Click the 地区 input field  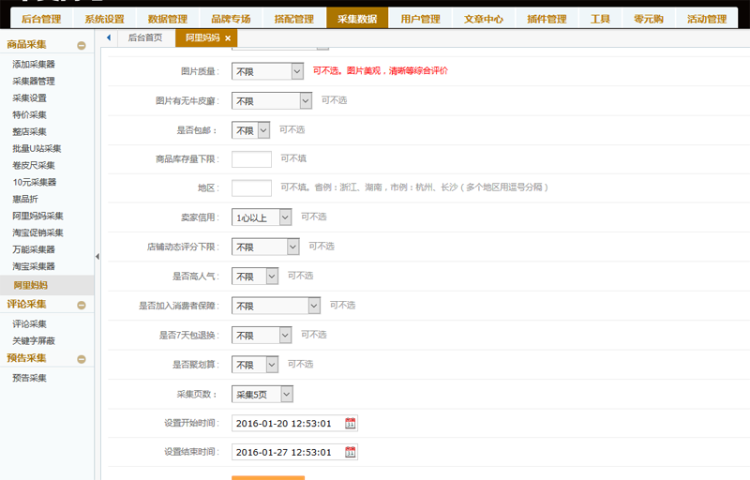tap(252, 188)
